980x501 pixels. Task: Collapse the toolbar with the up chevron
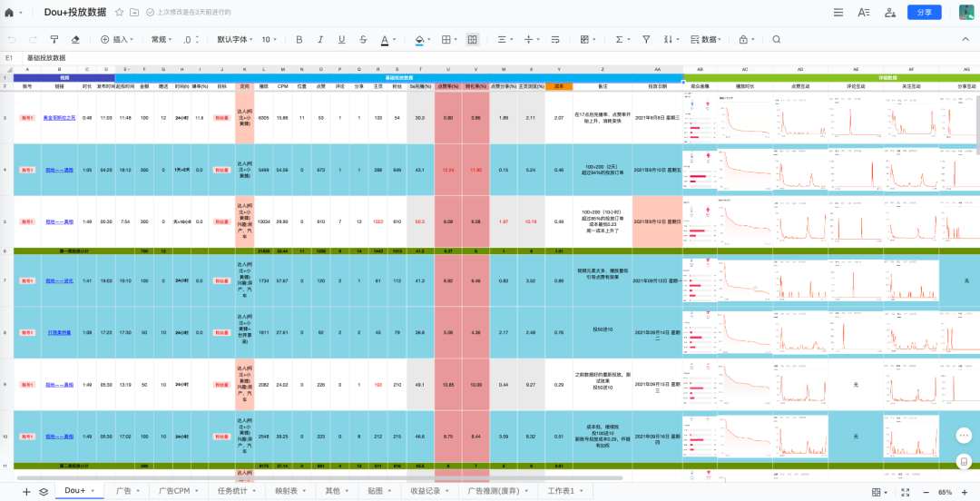tap(965, 39)
